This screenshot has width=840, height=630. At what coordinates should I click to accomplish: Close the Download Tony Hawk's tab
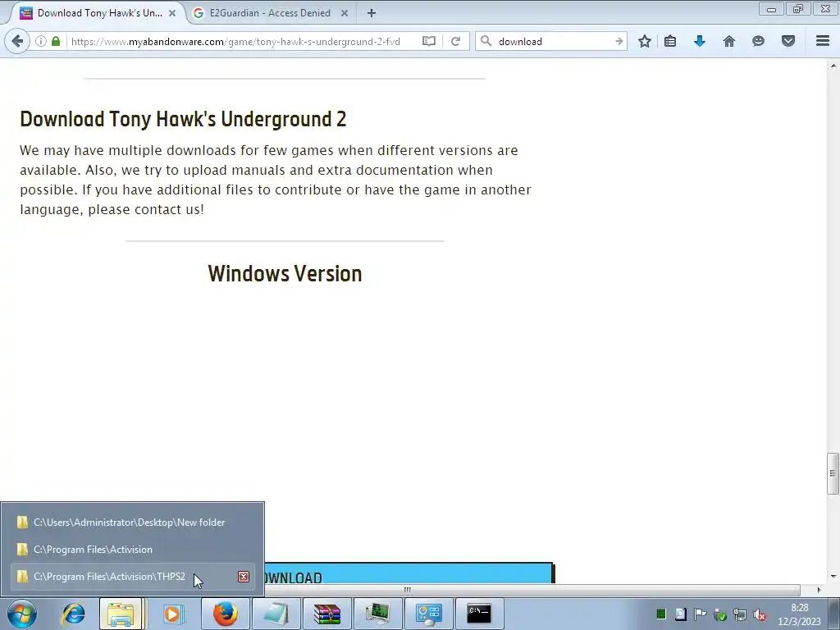172,13
